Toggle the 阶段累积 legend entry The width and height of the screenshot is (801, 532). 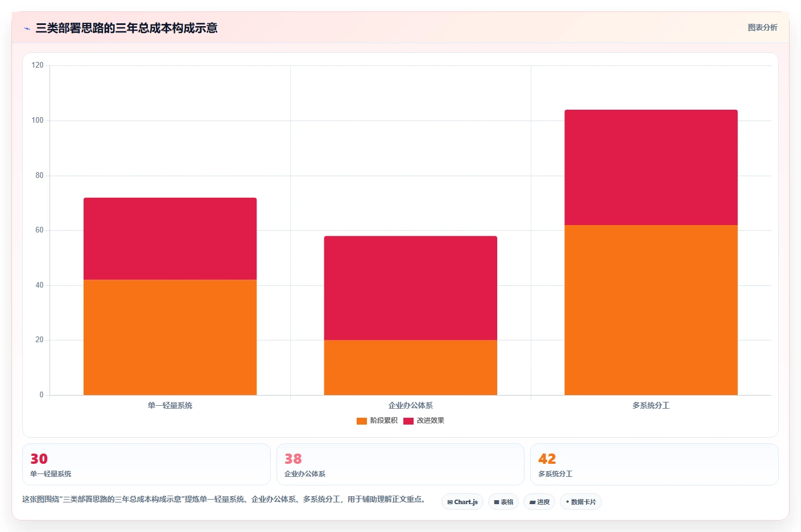(x=377, y=421)
